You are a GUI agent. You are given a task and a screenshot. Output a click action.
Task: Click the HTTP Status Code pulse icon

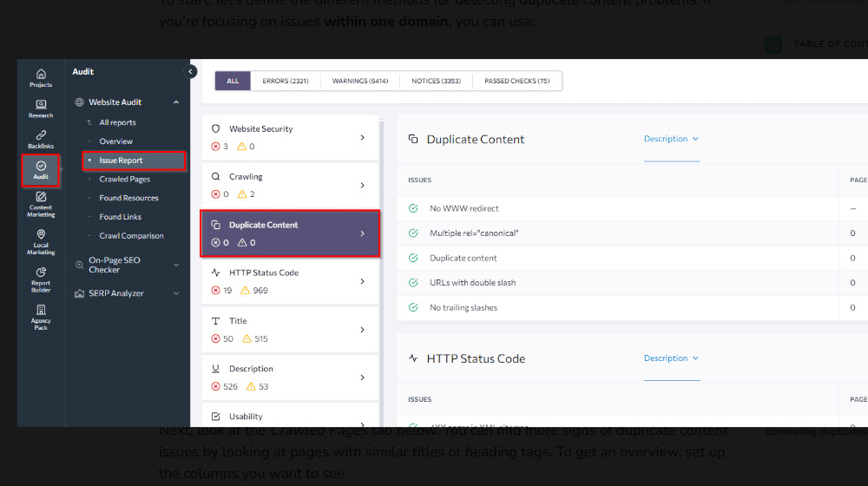(x=216, y=273)
